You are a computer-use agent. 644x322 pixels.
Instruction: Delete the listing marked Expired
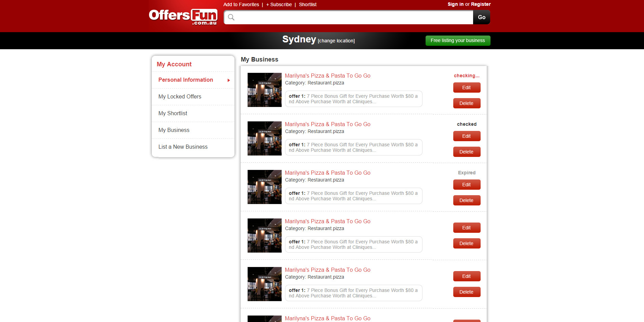[467, 201]
